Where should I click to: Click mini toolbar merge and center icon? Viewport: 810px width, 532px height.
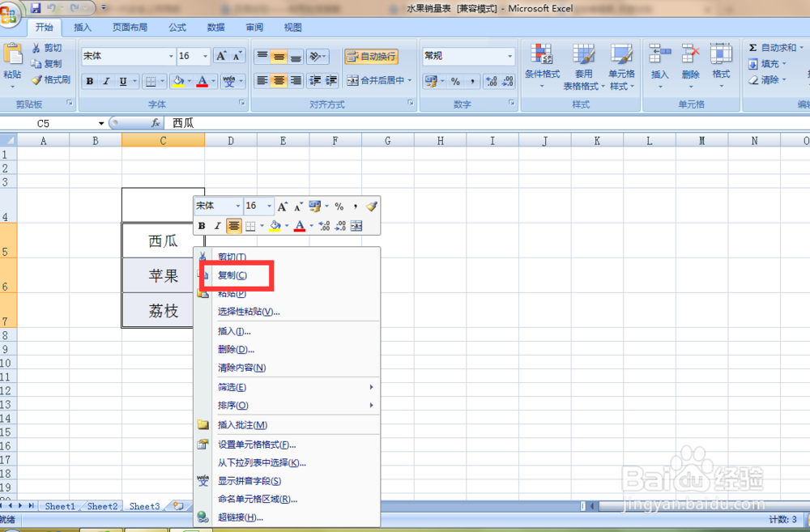point(356,226)
